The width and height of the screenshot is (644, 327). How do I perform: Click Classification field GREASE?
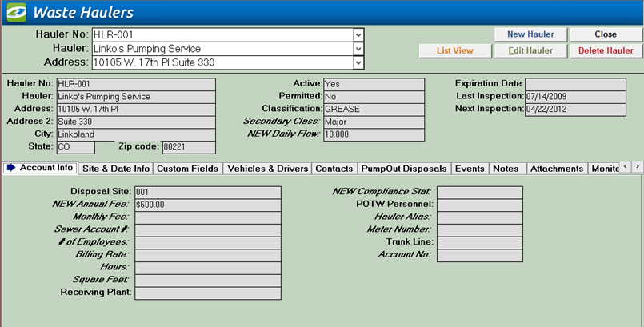point(374,110)
